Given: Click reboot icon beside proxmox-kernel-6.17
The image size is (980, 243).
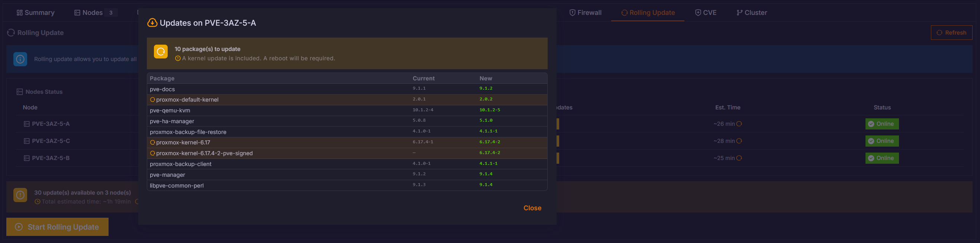Looking at the screenshot, I should 152,143.
